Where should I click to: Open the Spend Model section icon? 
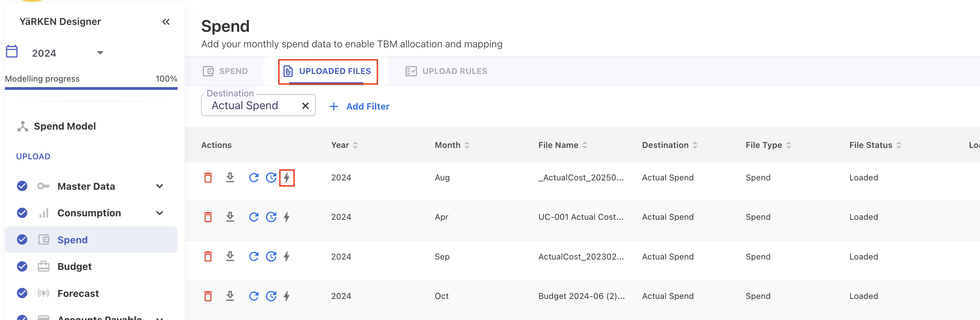point(22,126)
